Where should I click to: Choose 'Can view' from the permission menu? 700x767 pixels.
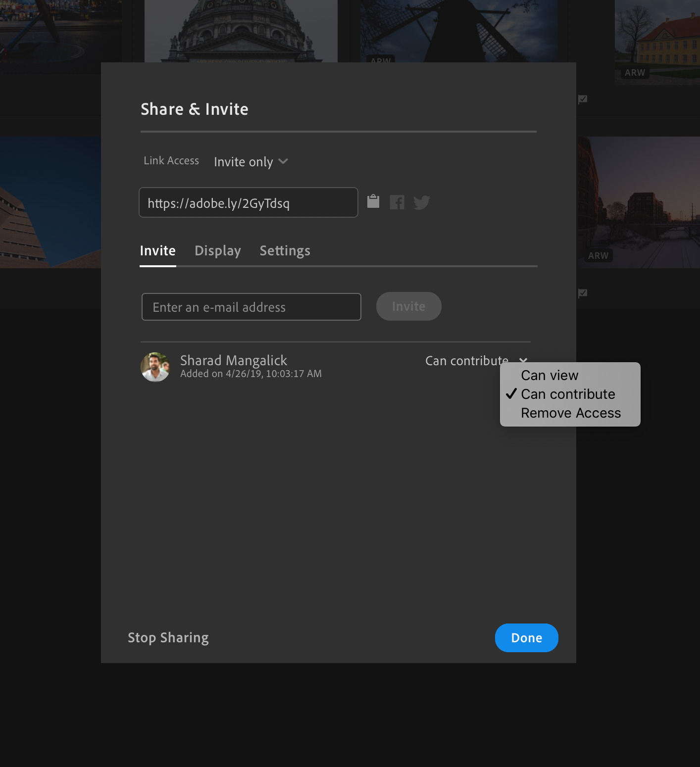(x=550, y=376)
